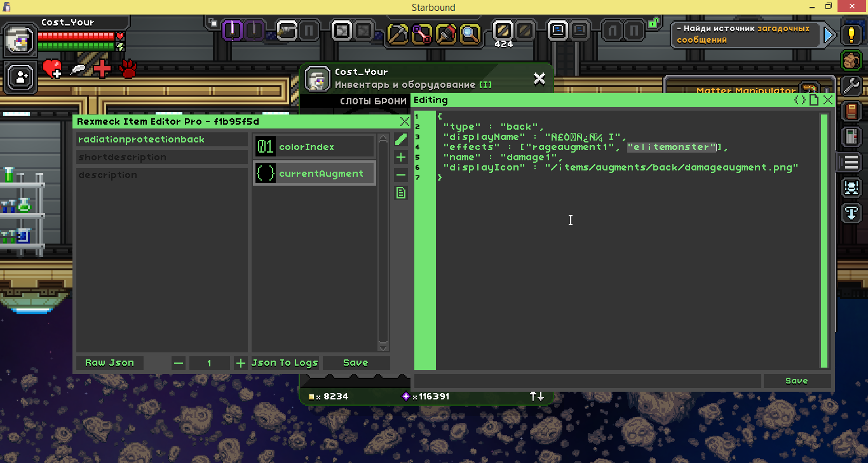This screenshot has height=463, width=868.
Task: Click the inventory sort arrows icon
Action: point(537,396)
